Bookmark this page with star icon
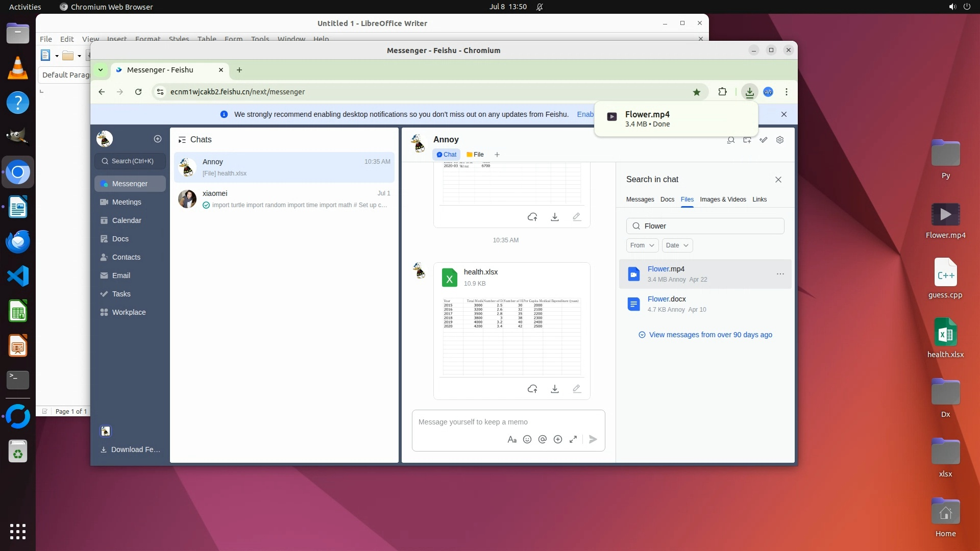 tap(696, 92)
